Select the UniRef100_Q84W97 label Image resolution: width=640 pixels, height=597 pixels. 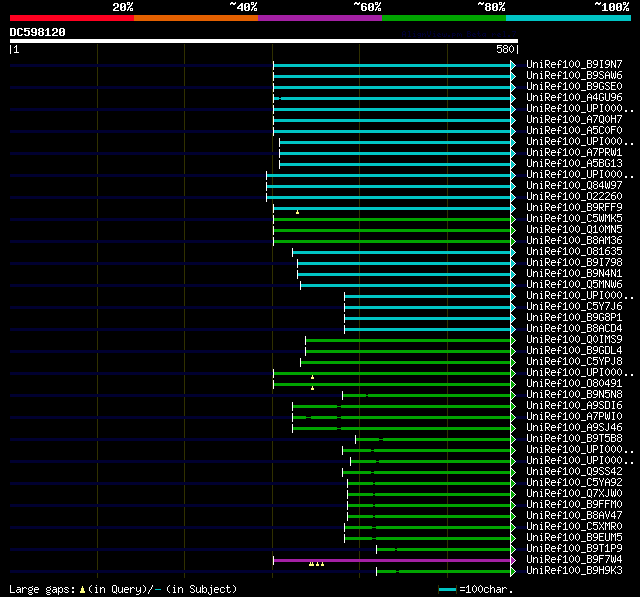[574, 186]
